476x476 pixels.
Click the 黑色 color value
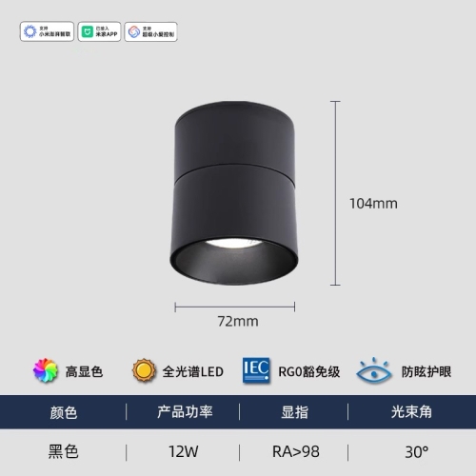pos(64,451)
